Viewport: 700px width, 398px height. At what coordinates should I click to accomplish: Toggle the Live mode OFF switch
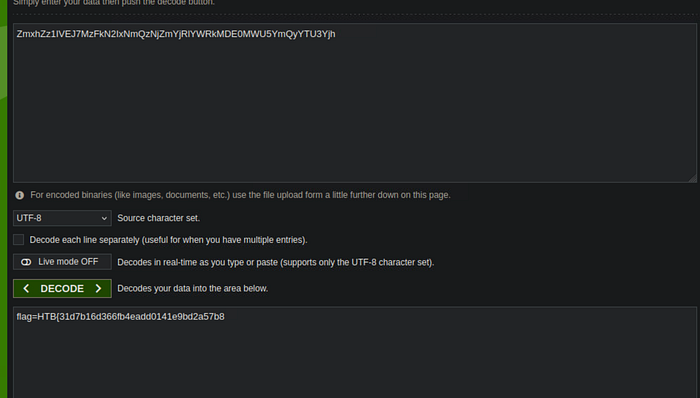coord(62,262)
